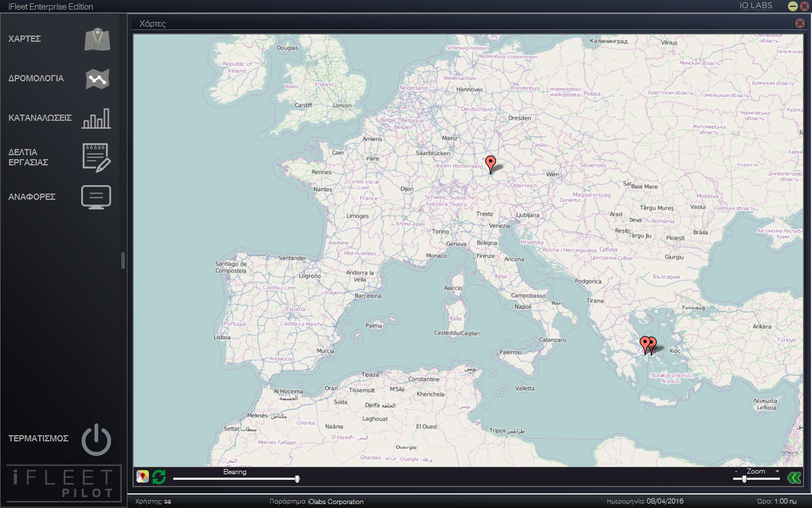Click the Zoom plus sign
The image size is (812, 508).
pyautogui.click(x=777, y=471)
